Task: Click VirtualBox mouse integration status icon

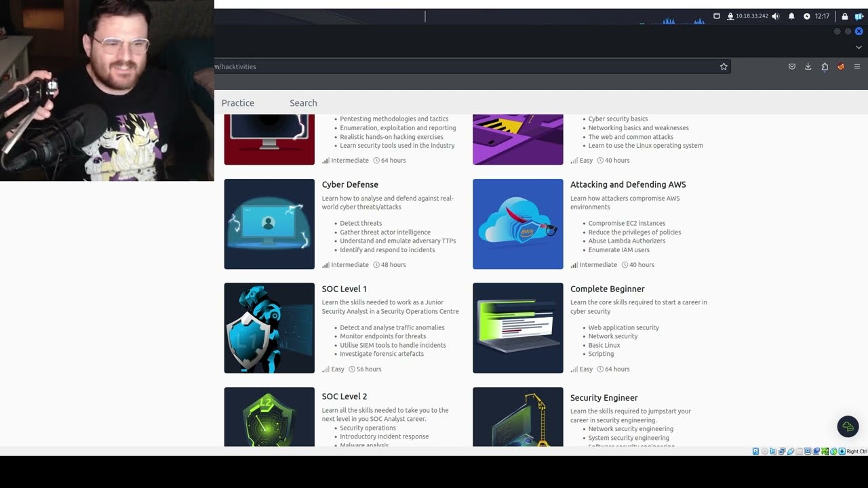Action: click(x=833, y=451)
